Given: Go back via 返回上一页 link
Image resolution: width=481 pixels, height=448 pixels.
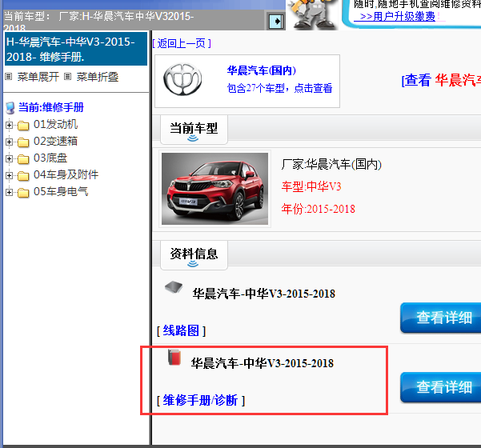Looking at the screenshot, I should [x=182, y=43].
